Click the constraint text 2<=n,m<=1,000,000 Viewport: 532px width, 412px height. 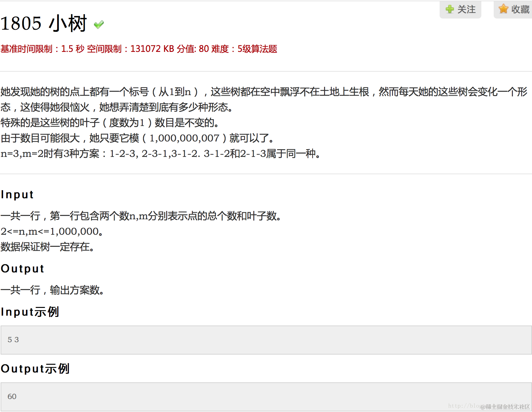(52, 231)
